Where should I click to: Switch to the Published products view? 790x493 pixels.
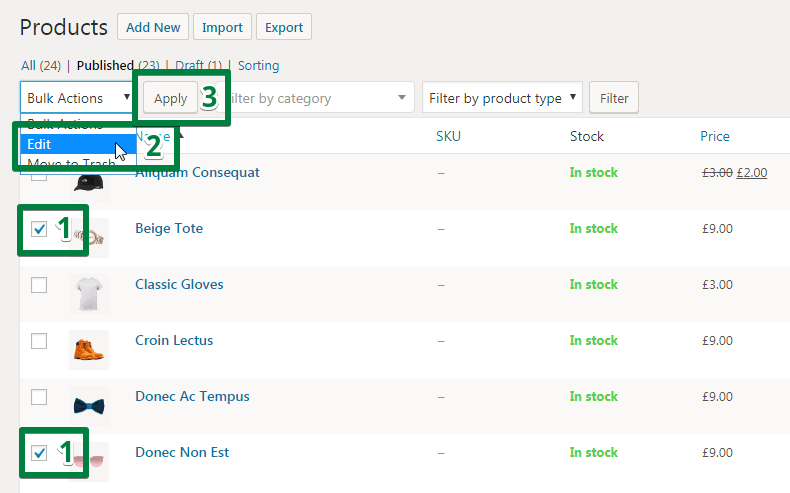(x=105, y=65)
